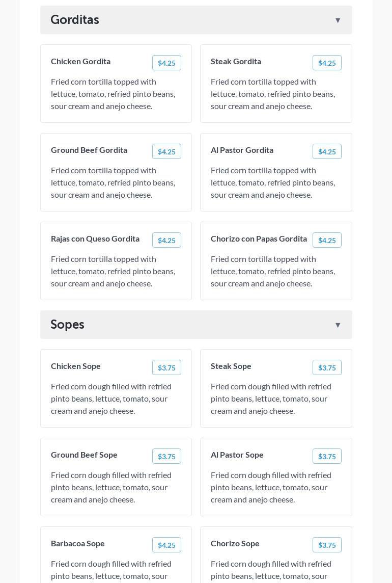Select the Steak Sope $3.75 price
The width and height of the screenshot is (392, 583).
pyautogui.click(x=327, y=367)
